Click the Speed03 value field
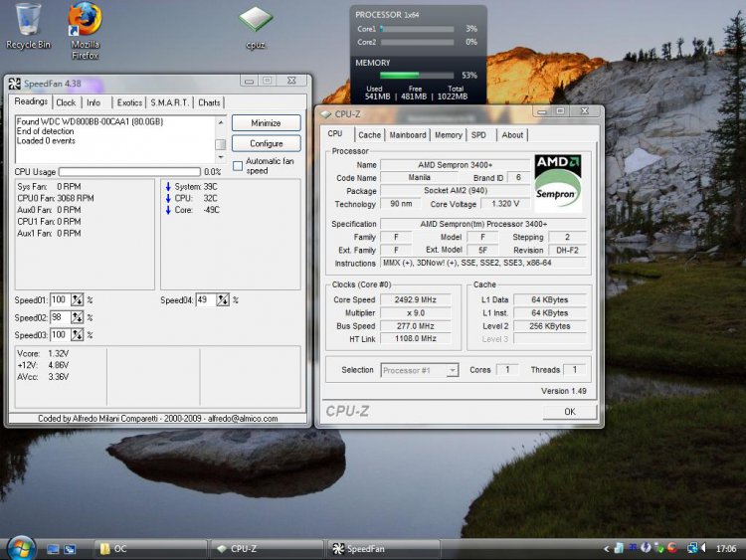The height and width of the screenshot is (560, 746). point(61,335)
